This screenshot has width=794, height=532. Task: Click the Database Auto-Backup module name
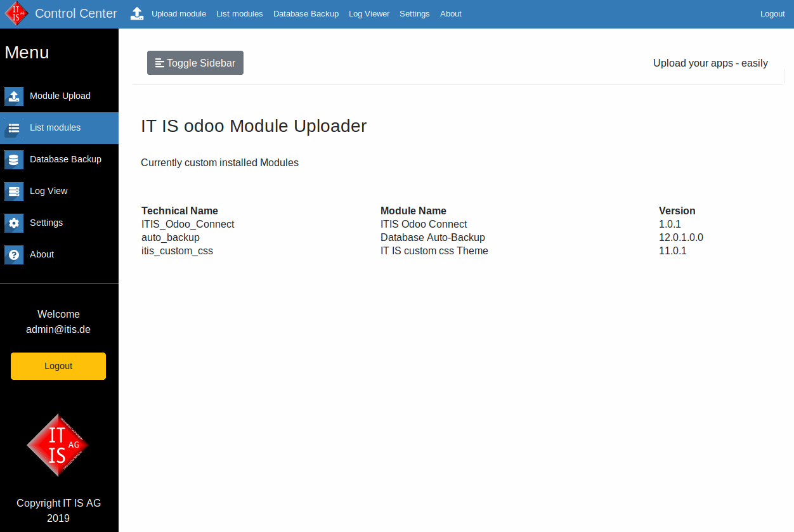(x=433, y=237)
